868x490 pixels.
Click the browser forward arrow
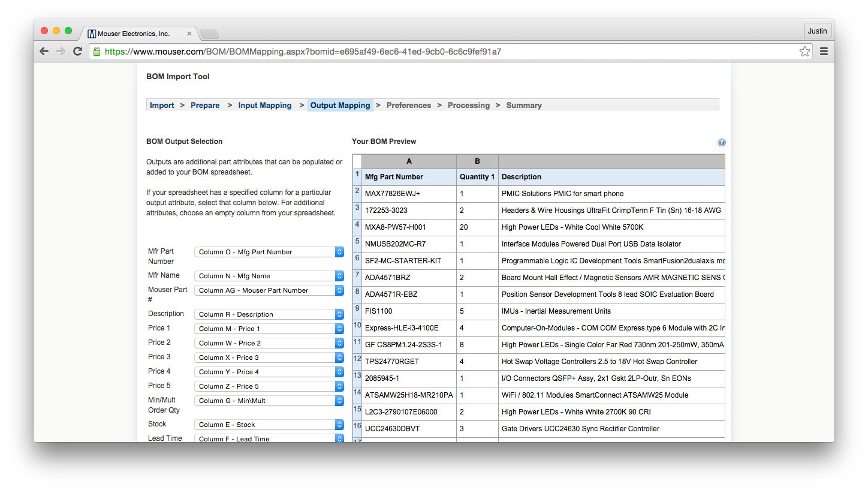pyautogui.click(x=61, y=52)
